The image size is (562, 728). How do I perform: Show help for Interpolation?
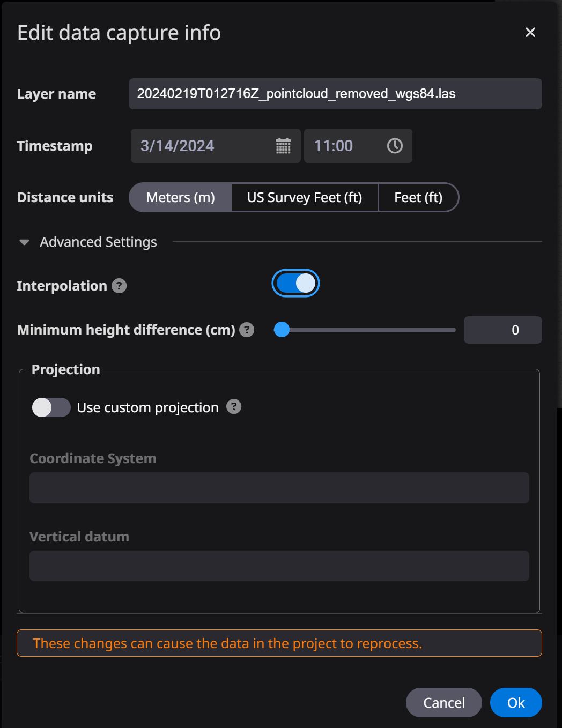pyautogui.click(x=119, y=286)
